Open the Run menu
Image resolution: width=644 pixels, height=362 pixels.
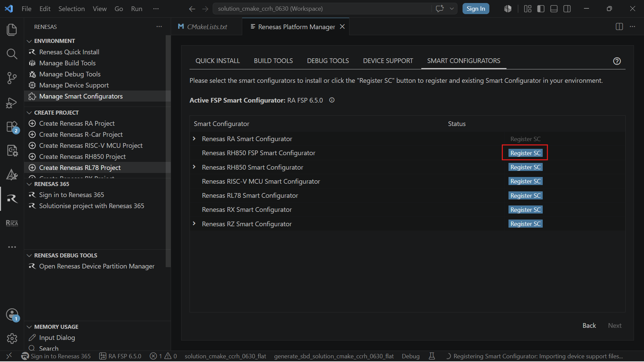click(x=137, y=9)
